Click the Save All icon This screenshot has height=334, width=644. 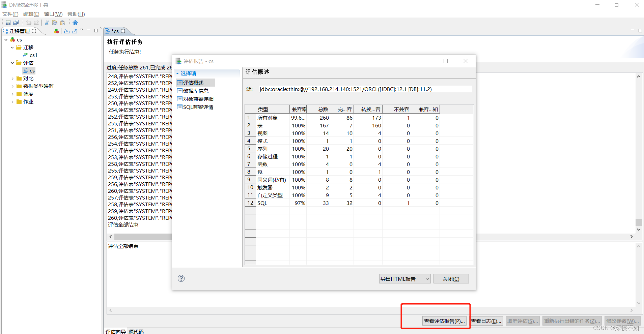coord(16,23)
